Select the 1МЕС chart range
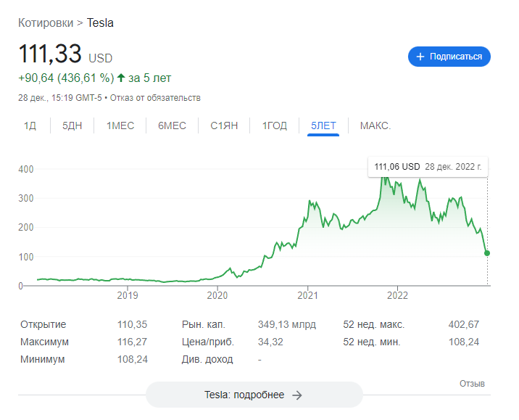The image size is (519, 420). pos(120,125)
